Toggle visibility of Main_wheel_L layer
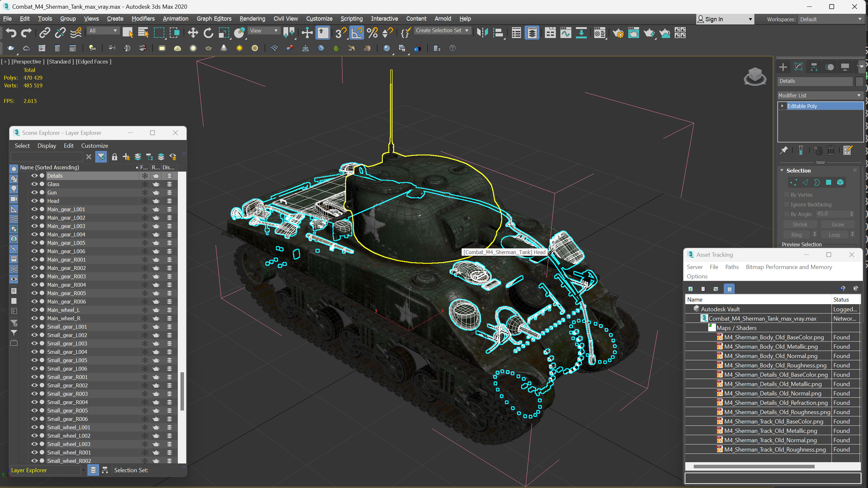This screenshot has width=868, height=488. 34,310
